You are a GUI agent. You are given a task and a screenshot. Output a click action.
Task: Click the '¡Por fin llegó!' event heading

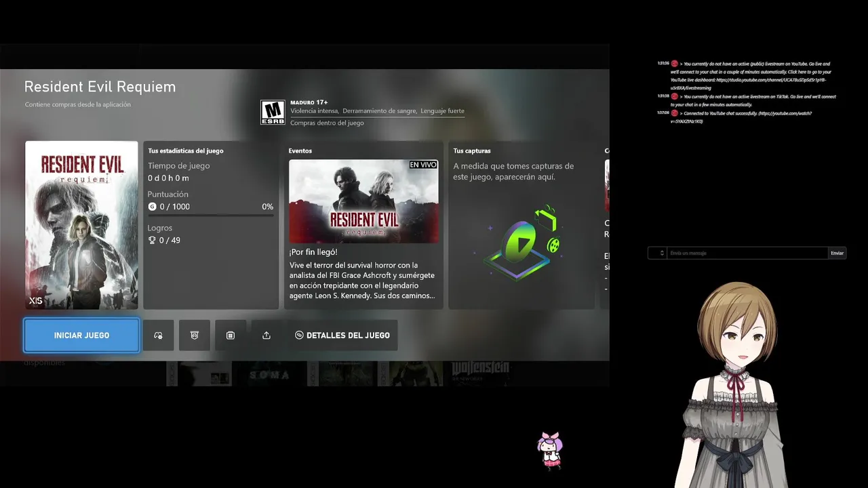point(313,252)
